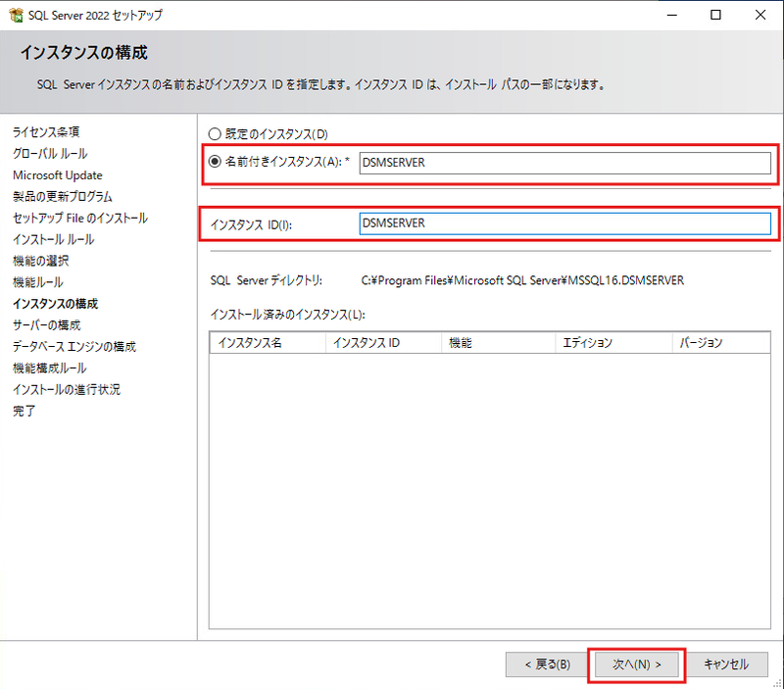Click the SQL Server setup title bar icon
Image resolution: width=784 pixels, height=689 pixels.
(x=16, y=16)
